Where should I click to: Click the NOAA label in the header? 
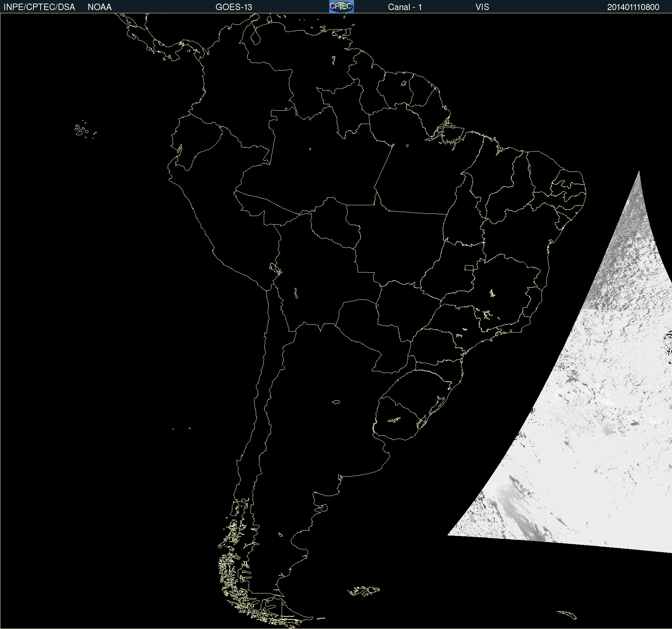click(x=100, y=7)
